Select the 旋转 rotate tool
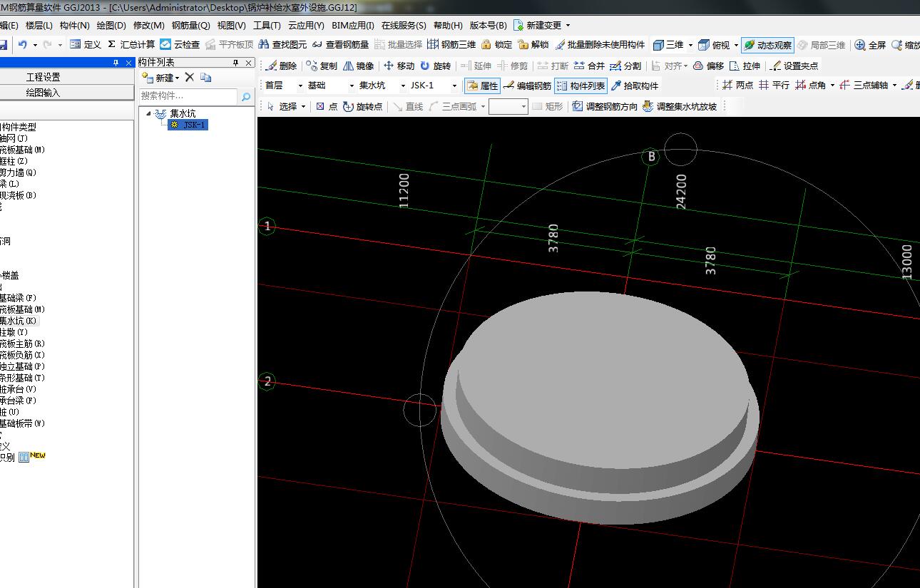Screen dimensions: 920x588 435,66
